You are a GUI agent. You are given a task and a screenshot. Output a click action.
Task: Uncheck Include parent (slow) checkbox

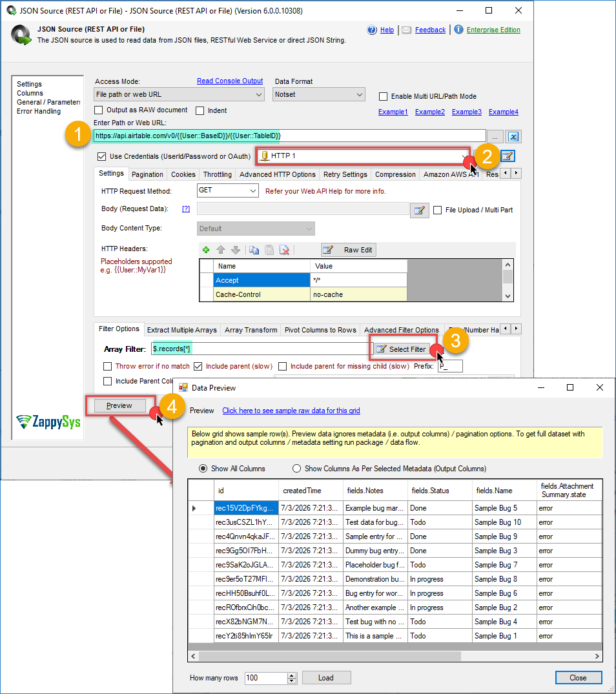coord(198,367)
